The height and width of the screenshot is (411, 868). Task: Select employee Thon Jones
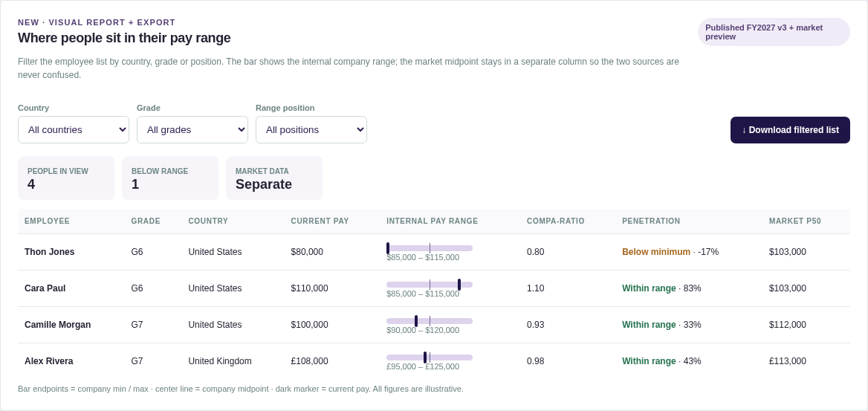49,252
